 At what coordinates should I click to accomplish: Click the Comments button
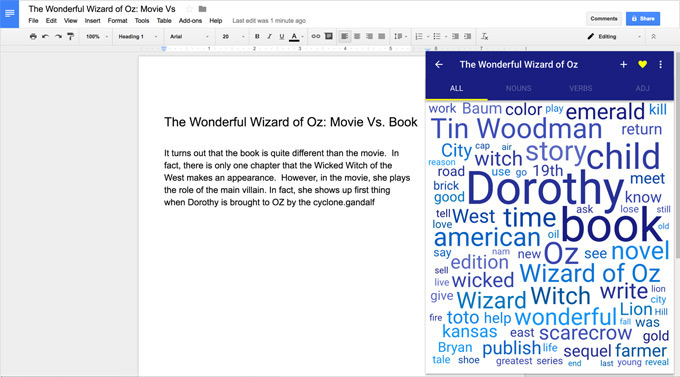point(604,19)
